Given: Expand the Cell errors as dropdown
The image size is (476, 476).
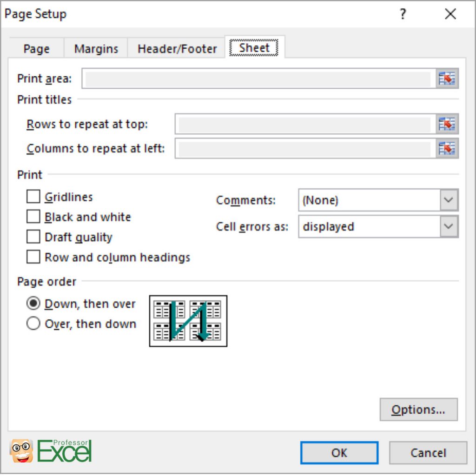Looking at the screenshot, I should click(x=448, y=226).
